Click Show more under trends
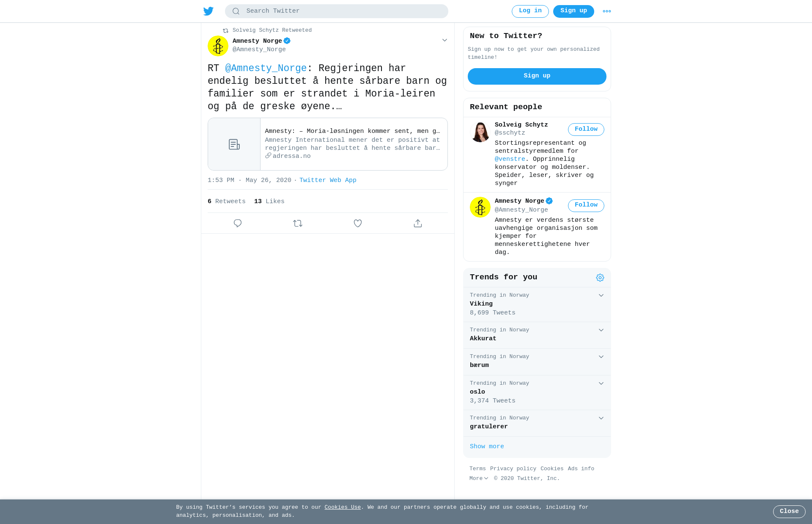 (487, 447)
